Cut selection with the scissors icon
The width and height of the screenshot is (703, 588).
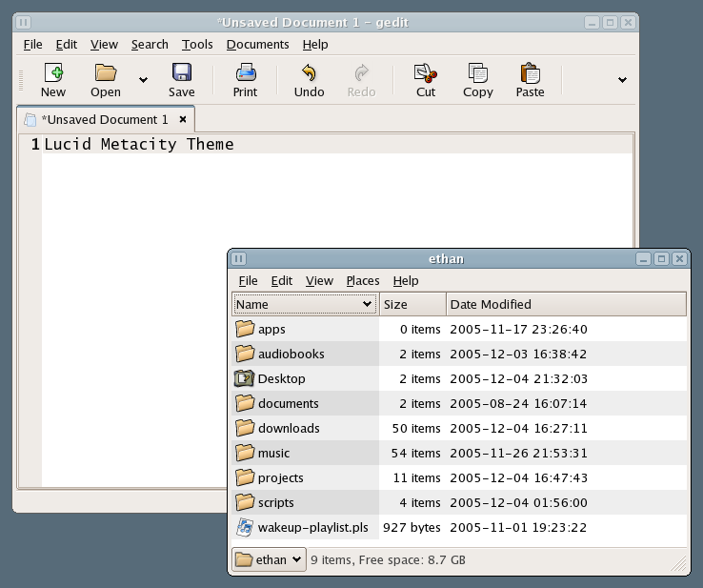pyautogui.click(x=426, y=73)
